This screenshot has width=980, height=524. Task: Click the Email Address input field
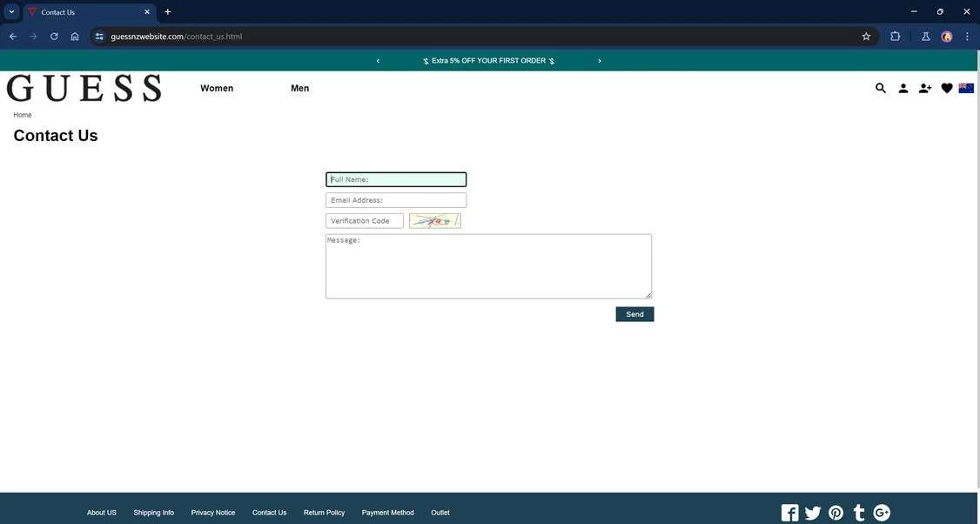pyautogui.click(x=396, y=200)
